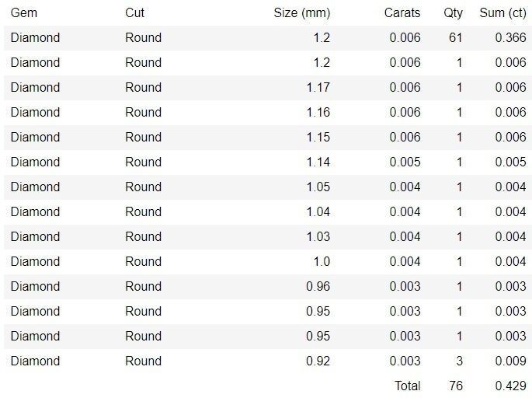The image size is (532, 398).
Task: Select the 1.0 size cell
Action: pos(321,261)
